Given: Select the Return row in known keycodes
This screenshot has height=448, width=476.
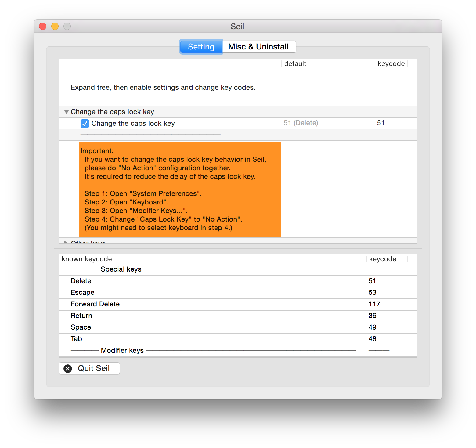Looking at the screenshot, I should 238,316.
